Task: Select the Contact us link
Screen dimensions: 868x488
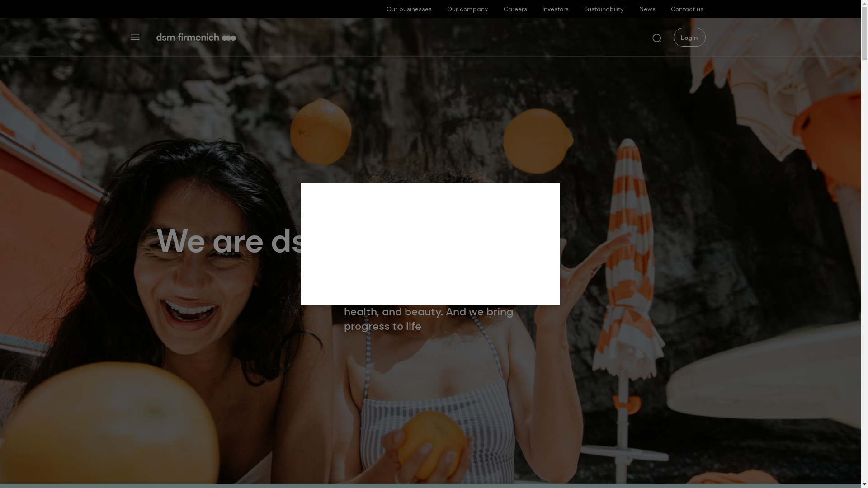Action: 687,9
